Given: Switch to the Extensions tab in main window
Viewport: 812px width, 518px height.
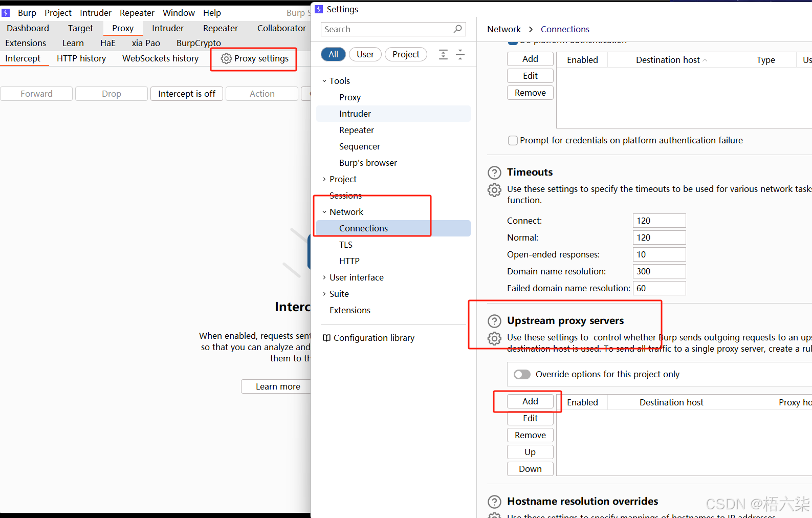Looking at the screenshot, I should [x=26, y=43].
